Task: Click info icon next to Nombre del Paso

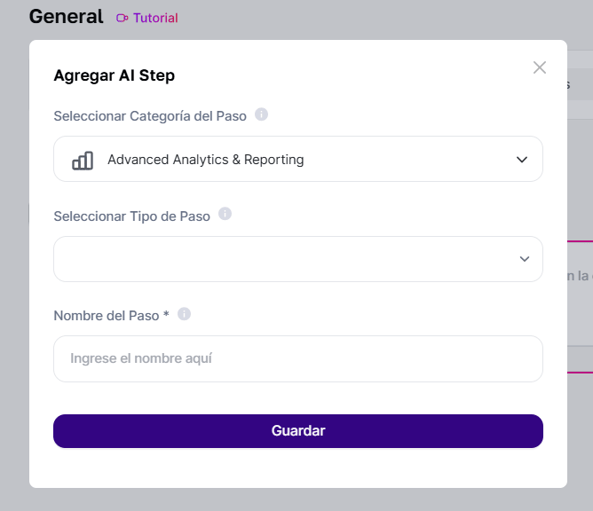Action: coord(184,314)
